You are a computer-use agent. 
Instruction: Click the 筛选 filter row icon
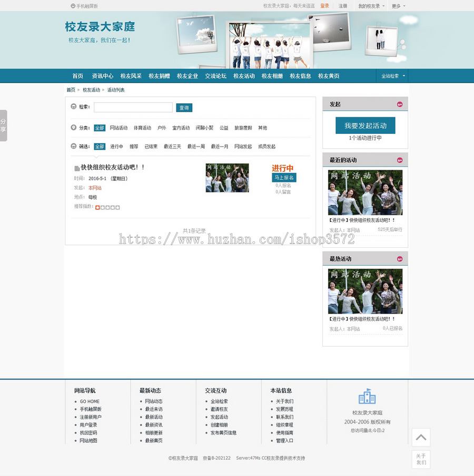73,145
